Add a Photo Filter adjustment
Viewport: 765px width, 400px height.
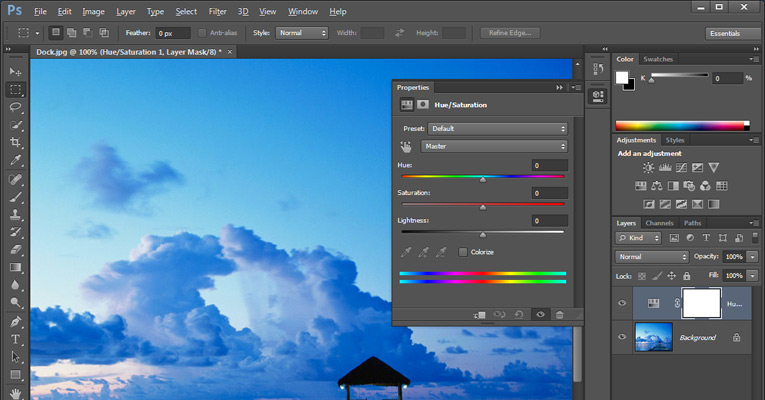[x=689, y=186]
